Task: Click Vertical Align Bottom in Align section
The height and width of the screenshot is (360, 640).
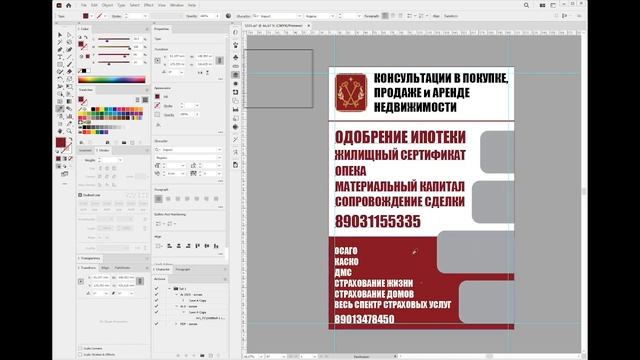Action: [x=216, y=246]
